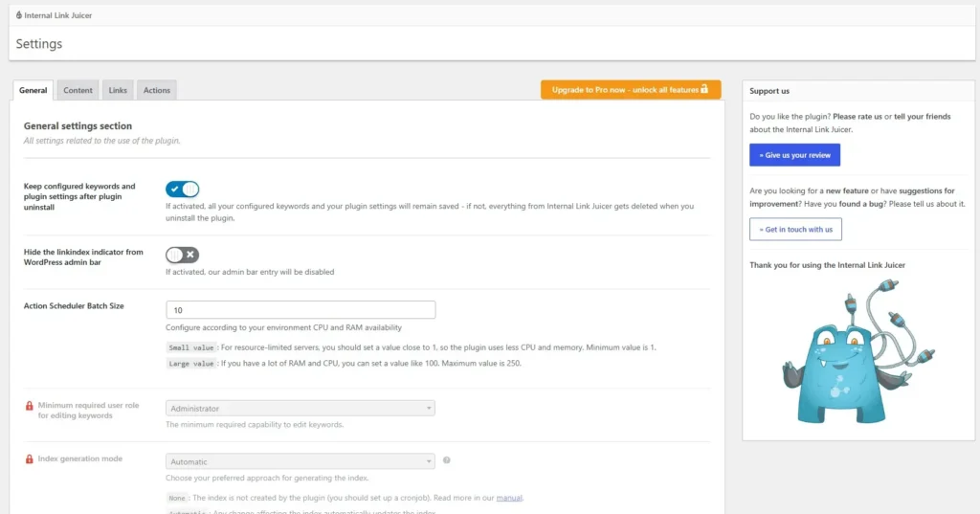Click 'Index generation mode' label text

[x=80, y=459]
